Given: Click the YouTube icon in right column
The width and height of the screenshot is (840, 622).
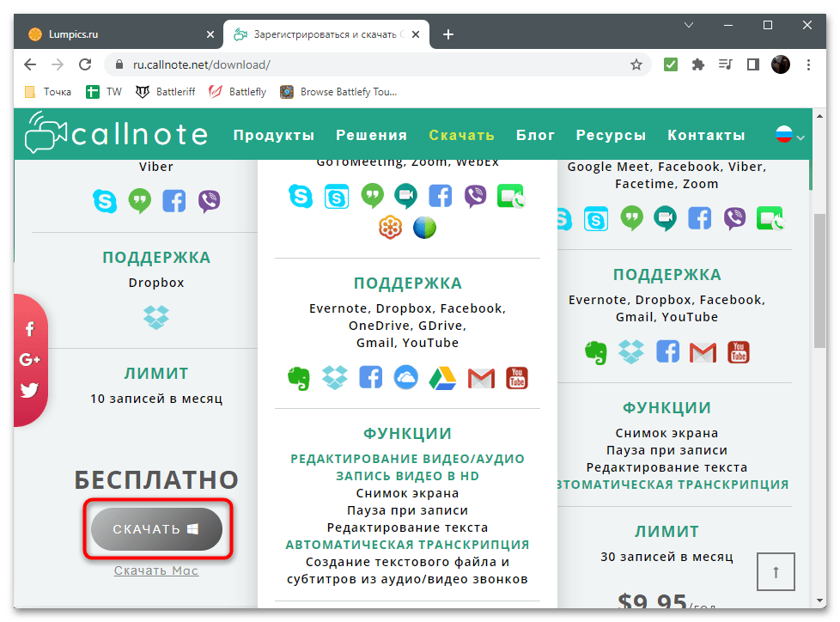Looking at the screenshot, I should coord(738,352).
